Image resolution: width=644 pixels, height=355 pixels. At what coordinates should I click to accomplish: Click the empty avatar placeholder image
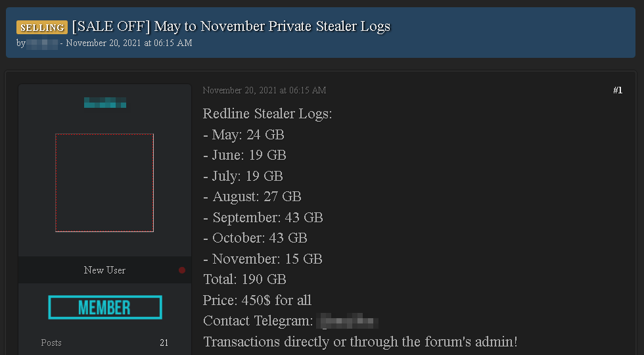pos(104,183)
